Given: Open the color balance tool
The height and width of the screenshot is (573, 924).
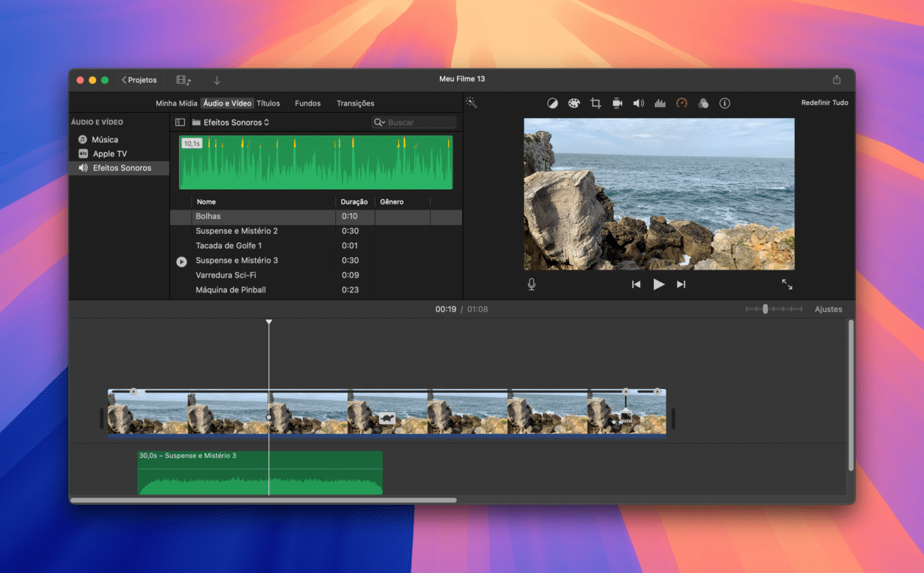Looking at the screenshot, I should (x=552, y=103).
